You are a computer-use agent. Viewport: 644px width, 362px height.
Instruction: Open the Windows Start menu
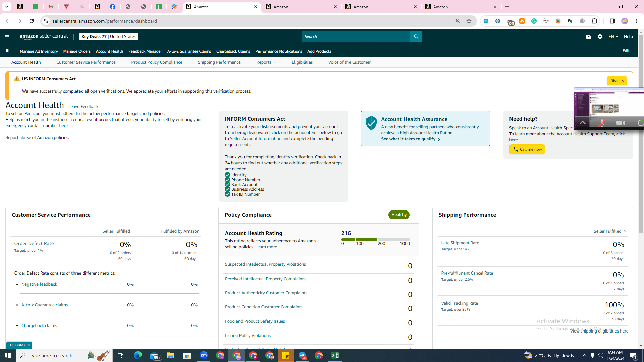(x=8, y=355)
